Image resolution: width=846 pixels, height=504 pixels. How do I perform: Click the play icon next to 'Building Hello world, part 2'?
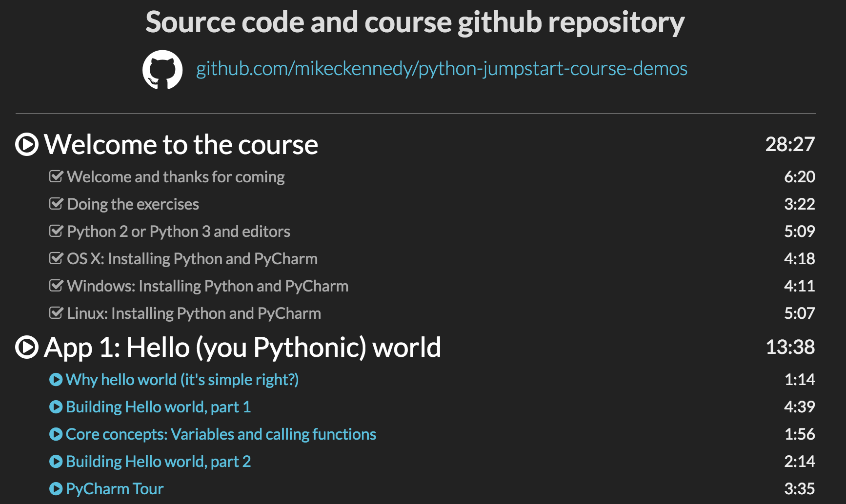click(57, 461)
